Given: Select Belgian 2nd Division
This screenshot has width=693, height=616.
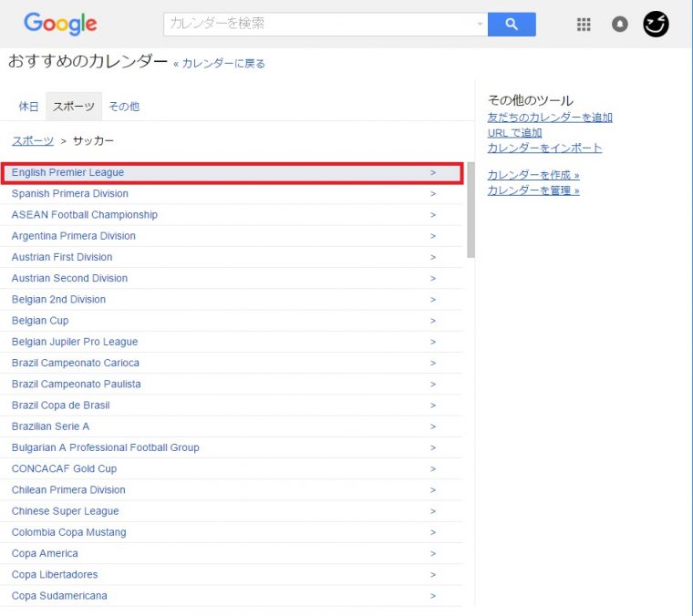Looking at the screenshot, I should tap(232, 300).
